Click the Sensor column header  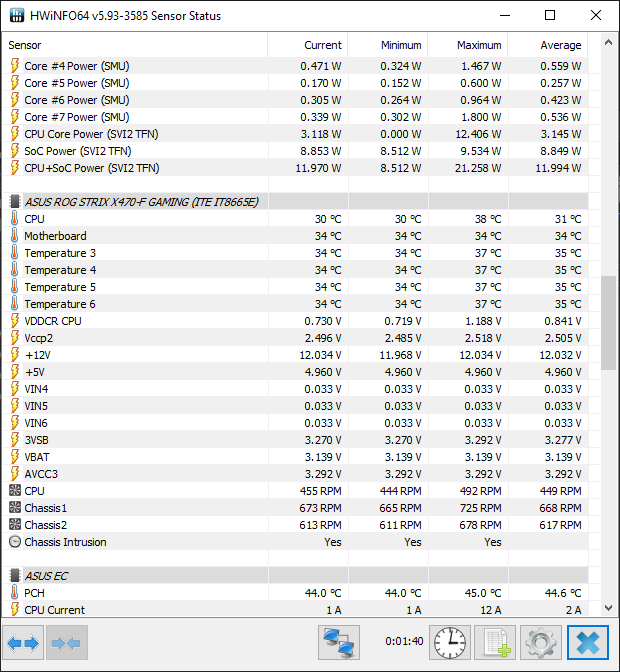coord(135,45)
